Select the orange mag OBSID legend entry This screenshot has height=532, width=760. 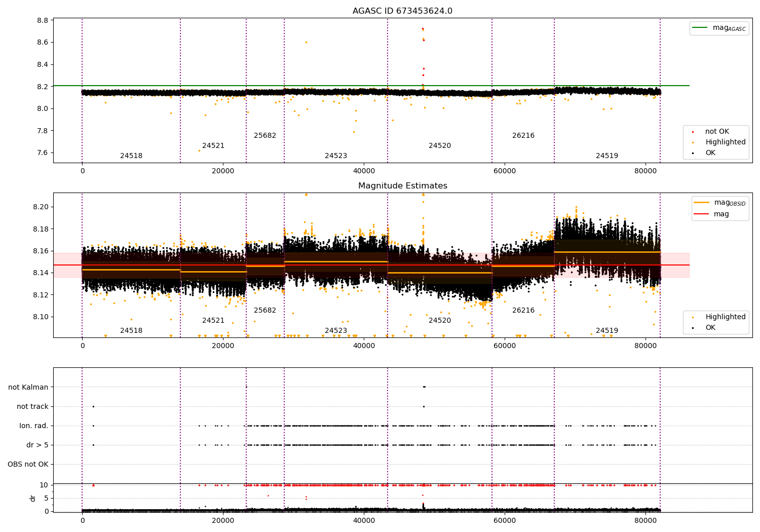coord(720,203)
